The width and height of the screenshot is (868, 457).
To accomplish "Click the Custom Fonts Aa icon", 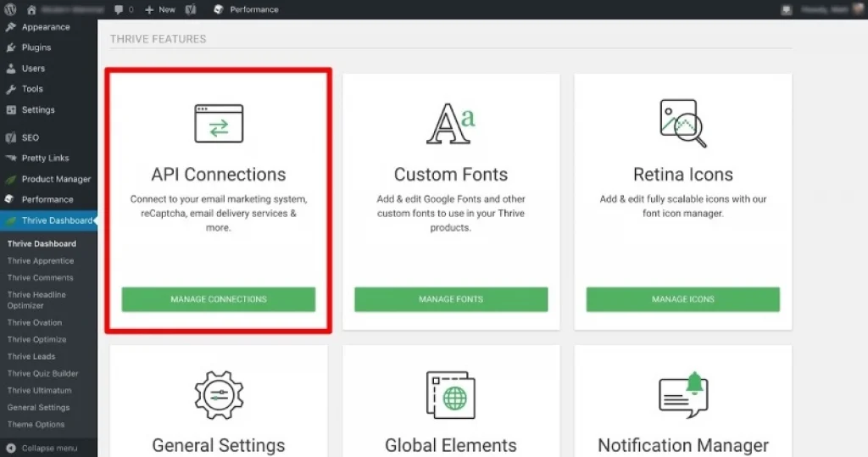I will coord(450,124).
